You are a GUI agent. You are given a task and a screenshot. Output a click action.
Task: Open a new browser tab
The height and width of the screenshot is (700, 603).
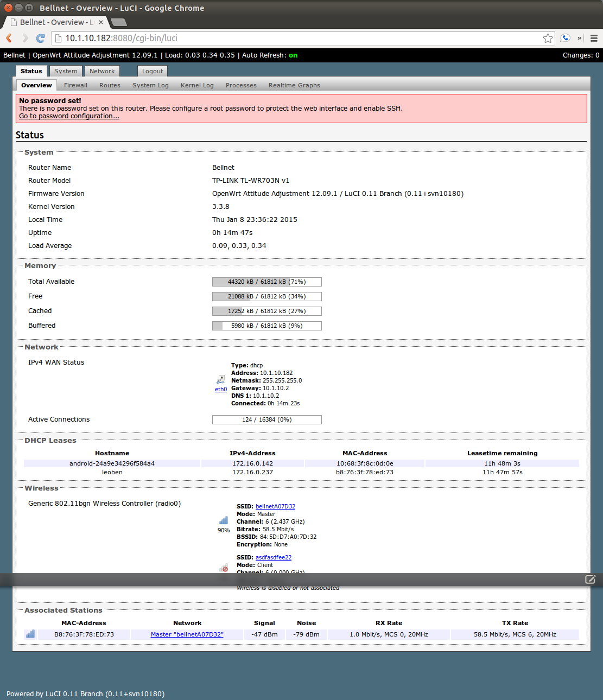[x=118, y=22]
